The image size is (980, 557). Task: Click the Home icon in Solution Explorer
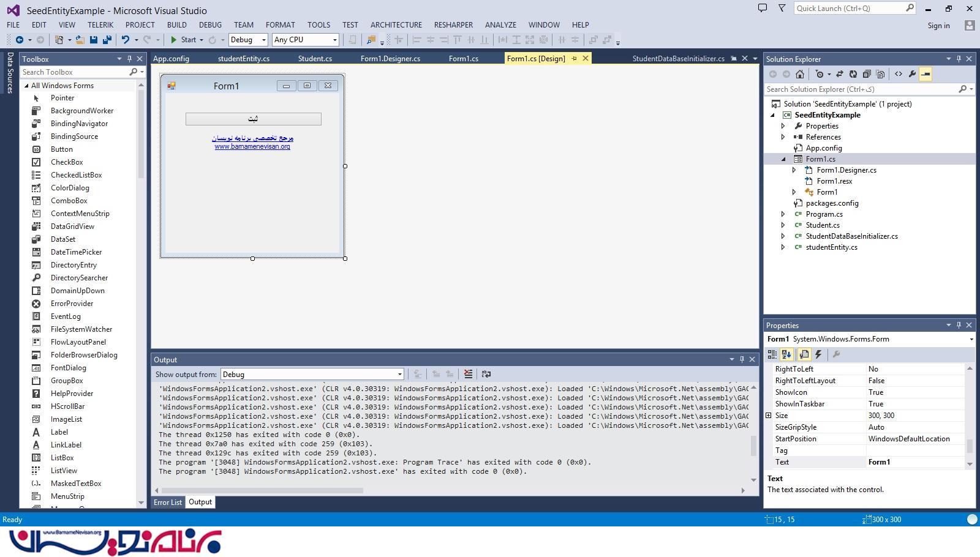pos(800,74)
